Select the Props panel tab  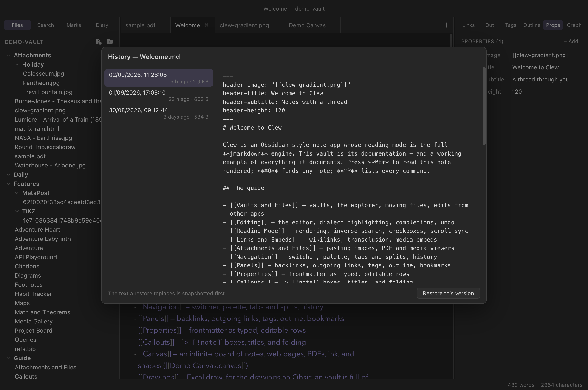[x=553, y=25]
